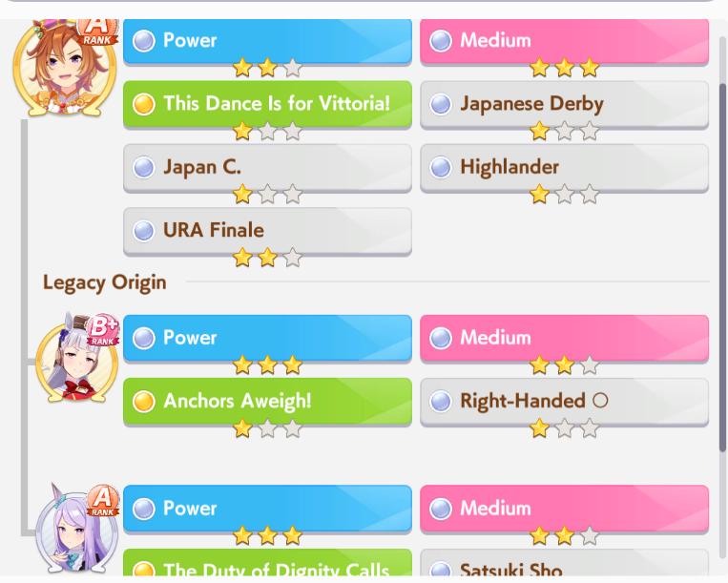Viewport: 728px width, 583px height.
Task: Select the top Power spark bar
Action: coord(267,41)
